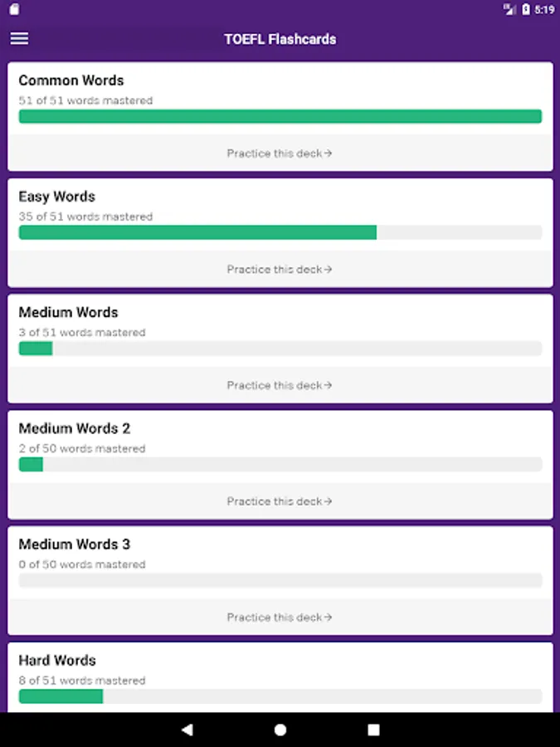Click the Common Words progress bar
Screen dimensions: 560x747
coord(280,116)
